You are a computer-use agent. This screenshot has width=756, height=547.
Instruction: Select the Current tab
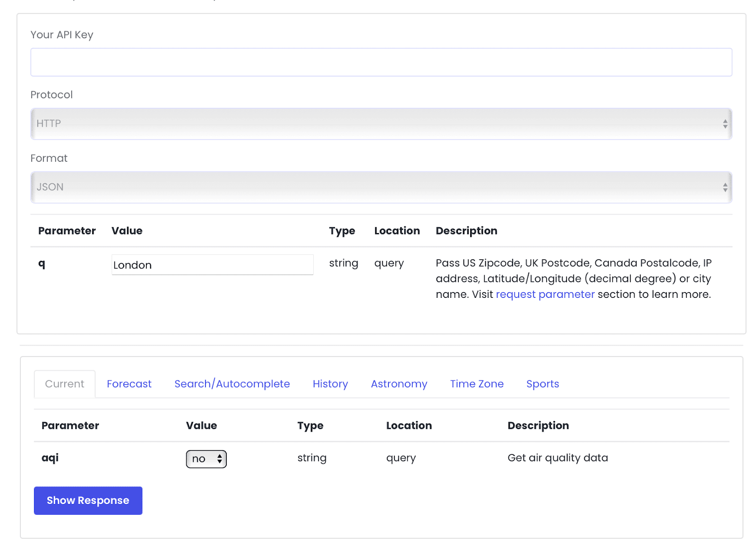click(65, 384)
